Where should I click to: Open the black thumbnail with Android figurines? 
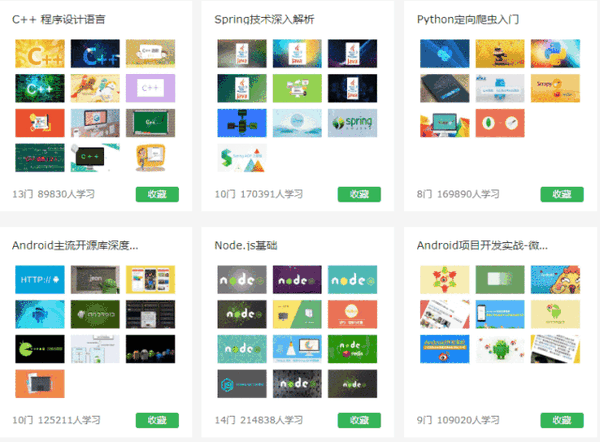pos(150,349)
